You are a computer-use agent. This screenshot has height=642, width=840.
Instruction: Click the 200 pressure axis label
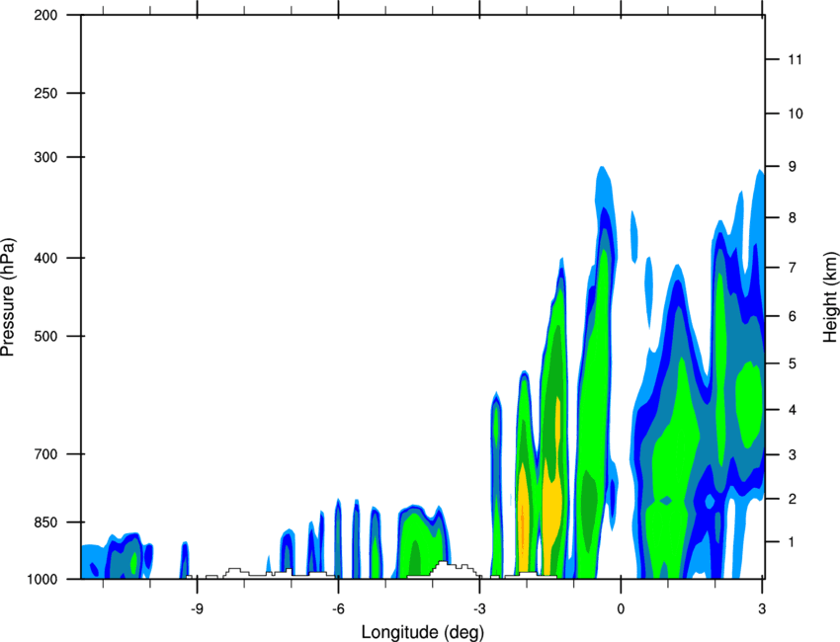pyautogui.click(x=45, y=15)
